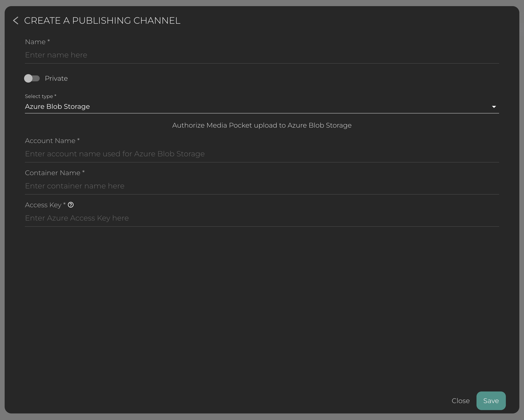Toggle the Private switch
This screenshot has width=524, height=420.
[32, 78]
